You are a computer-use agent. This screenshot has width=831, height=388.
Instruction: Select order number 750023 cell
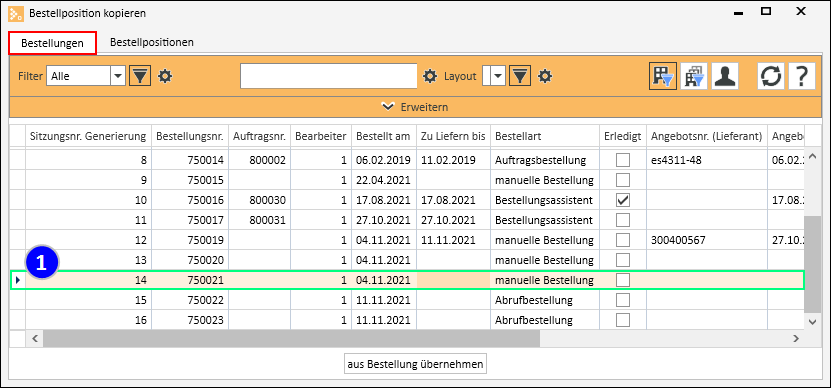190,320
